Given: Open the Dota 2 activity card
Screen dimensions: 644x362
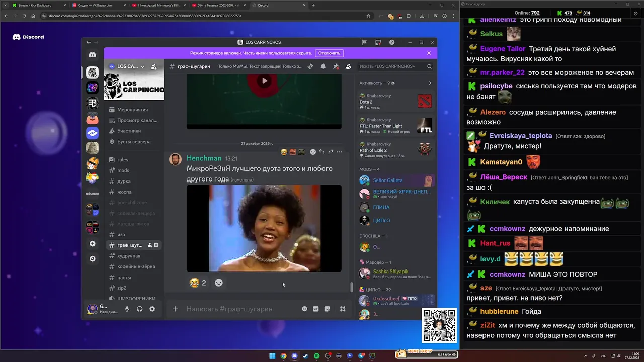Looking at the screenshot, I should [396, 101].
